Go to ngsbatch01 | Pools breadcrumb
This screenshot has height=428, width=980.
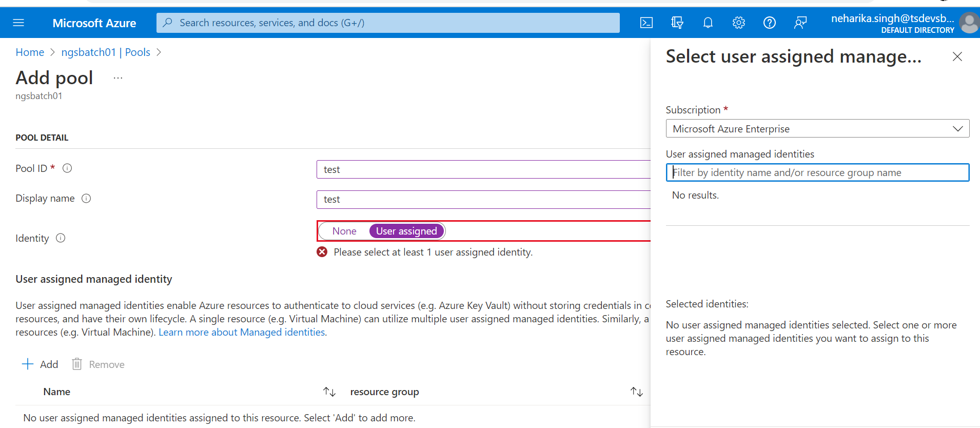coord(106,52)
